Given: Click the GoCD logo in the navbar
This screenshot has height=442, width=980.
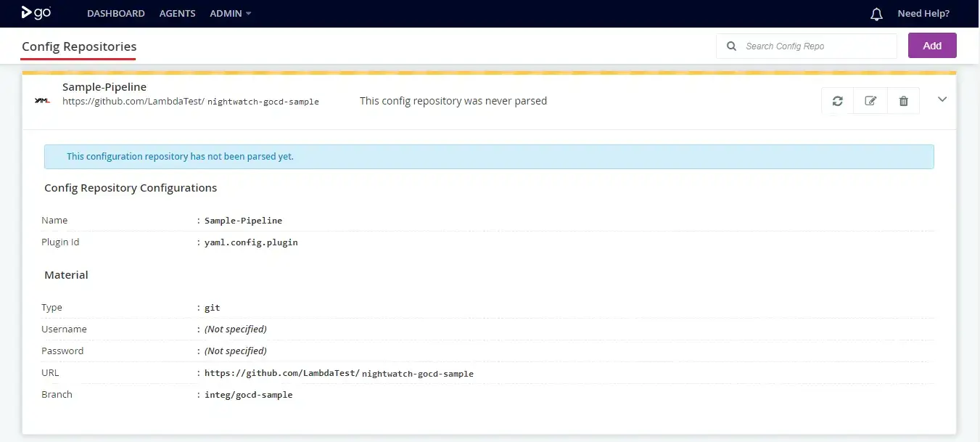Looking at the screenshot, I should coord(35,13).
